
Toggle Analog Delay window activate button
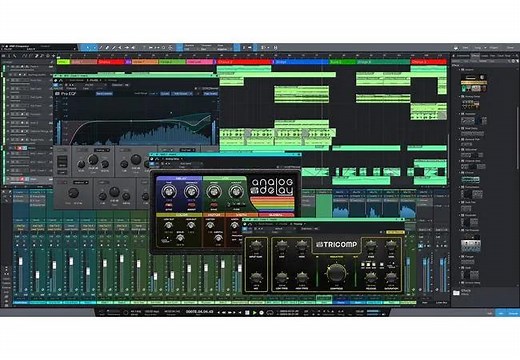click(152, 164)
